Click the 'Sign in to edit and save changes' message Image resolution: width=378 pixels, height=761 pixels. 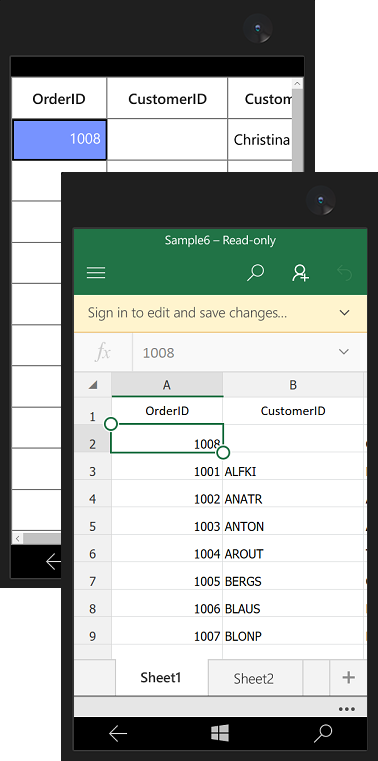coord(187,313)
